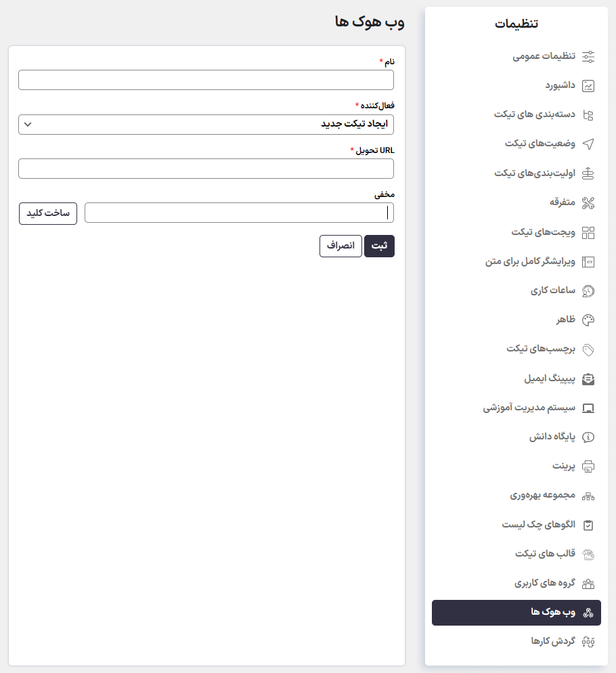The height and width of the screenshot is (673, 616).
Task: Click inside the نام input field
Action: tap(206, 79)
